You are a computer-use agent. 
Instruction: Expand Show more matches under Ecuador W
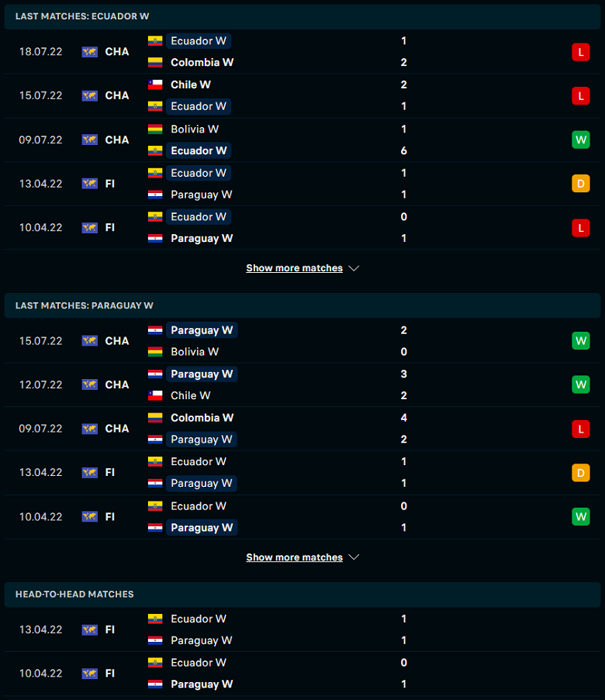pos(295,268)
